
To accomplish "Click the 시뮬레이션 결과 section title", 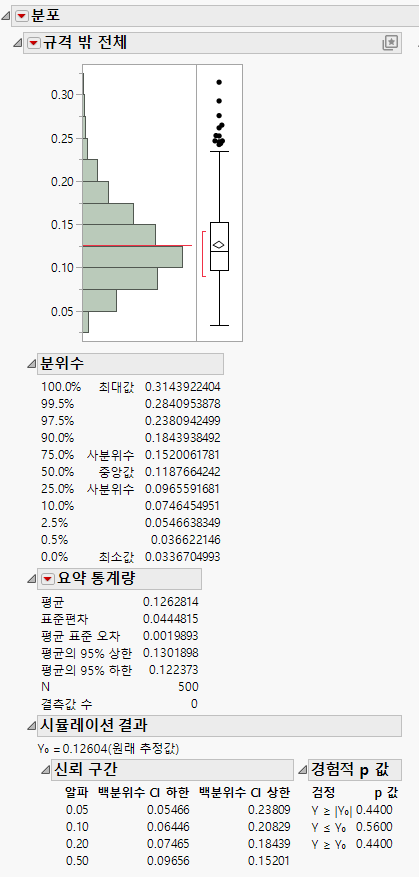I will pos(93,726).
